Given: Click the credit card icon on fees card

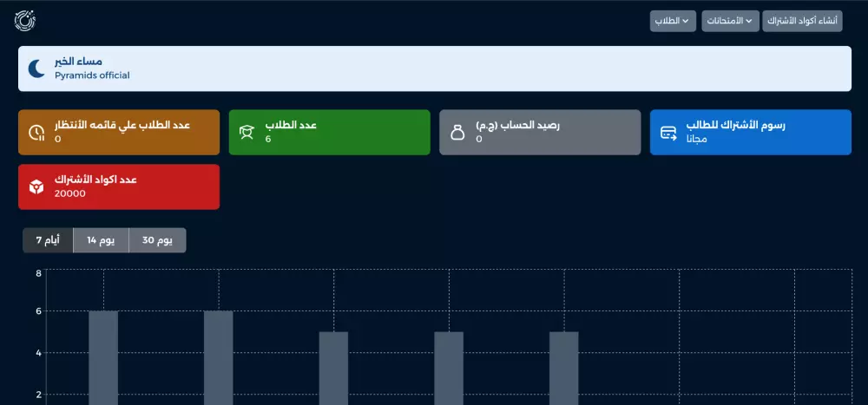Looking at the screenshot, I should coord(668,133).
